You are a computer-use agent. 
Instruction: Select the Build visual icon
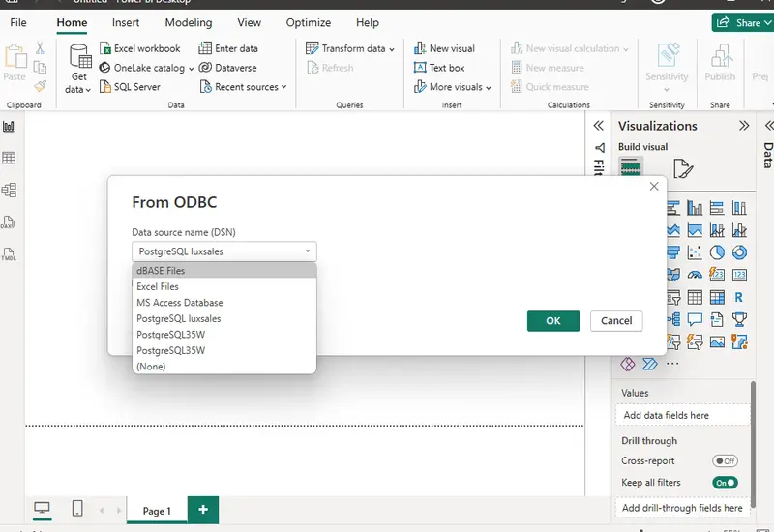[x=631, y=167]
